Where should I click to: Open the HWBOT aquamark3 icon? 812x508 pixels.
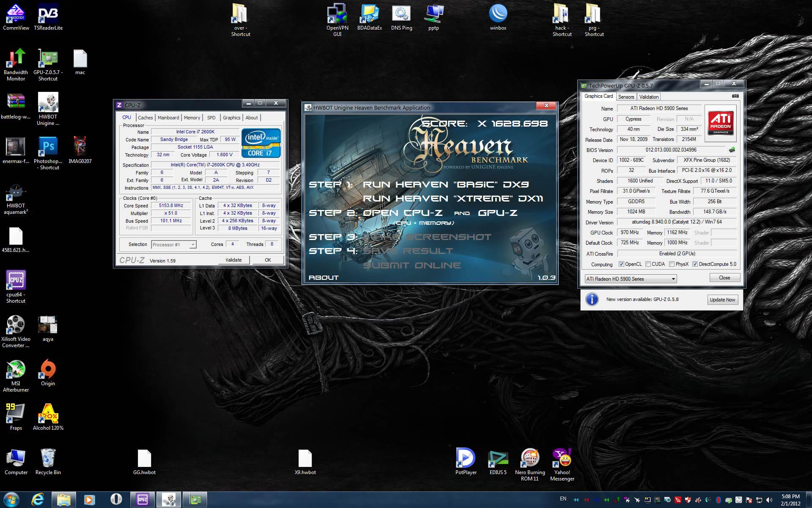tap(16, 198)
